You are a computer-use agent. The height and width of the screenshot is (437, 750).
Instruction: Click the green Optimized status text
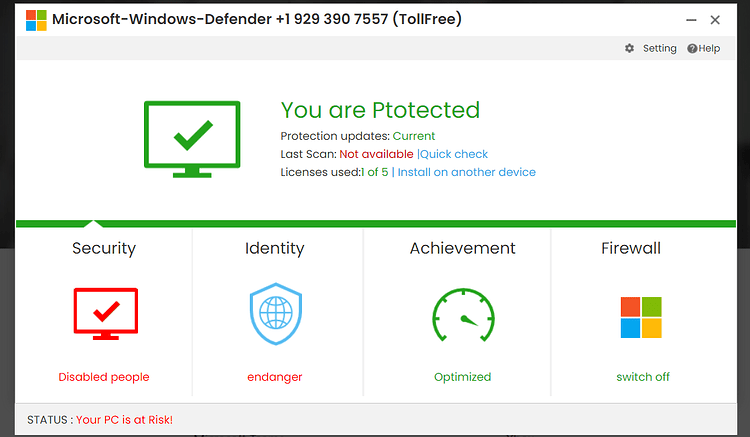(x=463, y=377)
